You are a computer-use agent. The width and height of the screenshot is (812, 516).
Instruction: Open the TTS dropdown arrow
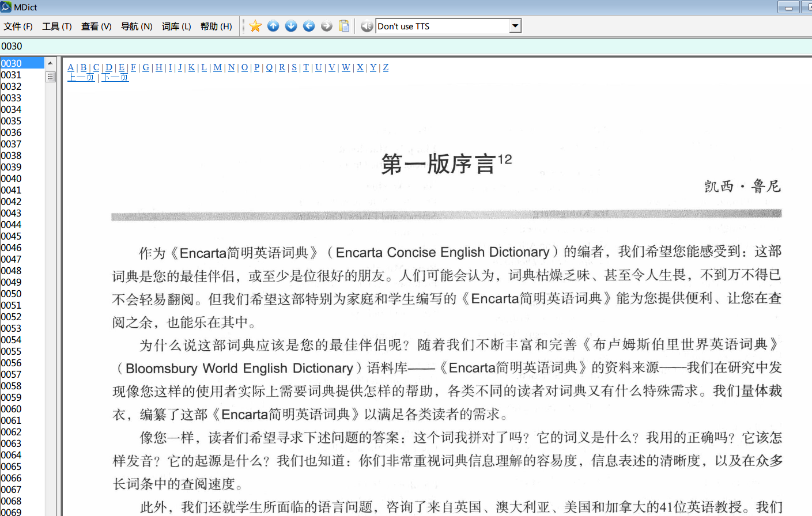tap(515, 26)
